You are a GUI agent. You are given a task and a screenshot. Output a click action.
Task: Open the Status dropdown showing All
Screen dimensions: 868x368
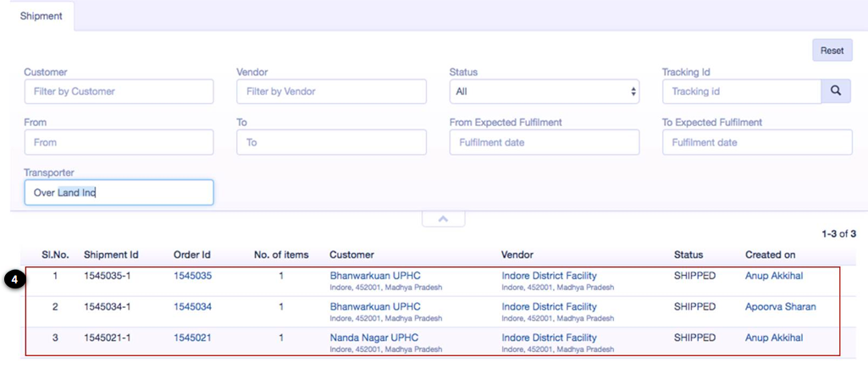545,91
